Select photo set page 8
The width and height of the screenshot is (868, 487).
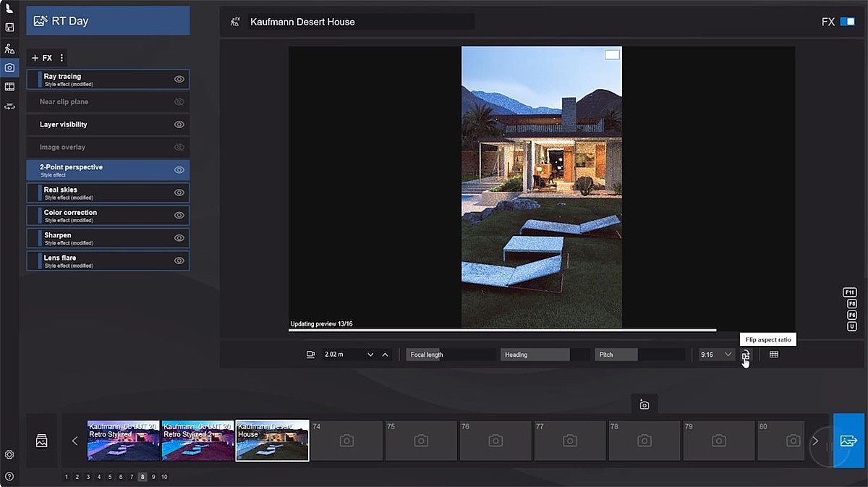[x=142, y=477]
